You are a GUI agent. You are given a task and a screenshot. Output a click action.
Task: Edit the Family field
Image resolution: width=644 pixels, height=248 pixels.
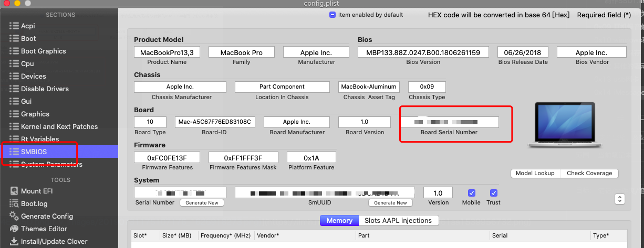pos(242,52)
